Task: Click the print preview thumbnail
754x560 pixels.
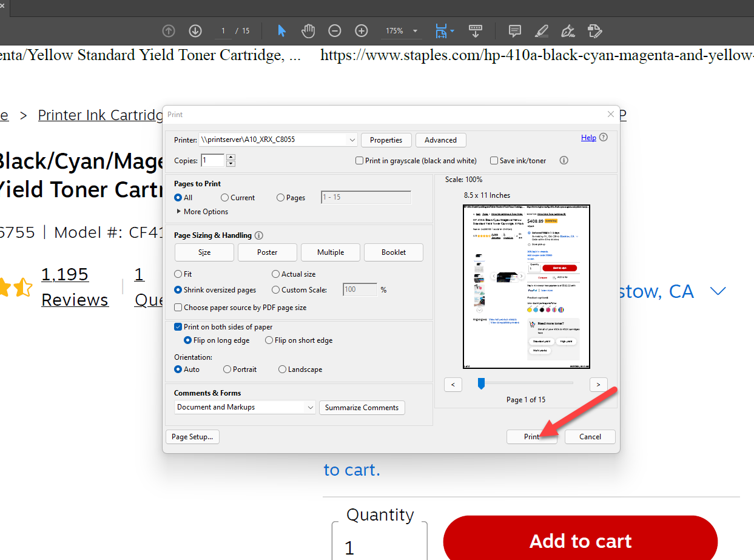Action: coord(527,286)
